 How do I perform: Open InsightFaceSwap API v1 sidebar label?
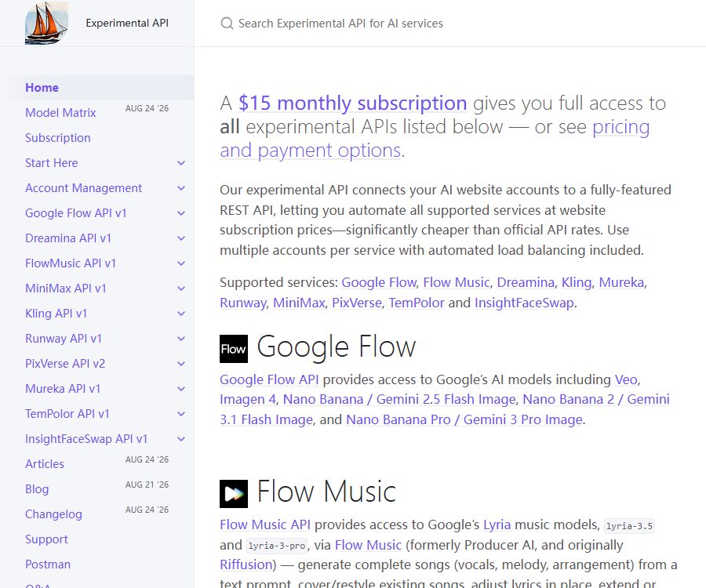pos(86,439)
